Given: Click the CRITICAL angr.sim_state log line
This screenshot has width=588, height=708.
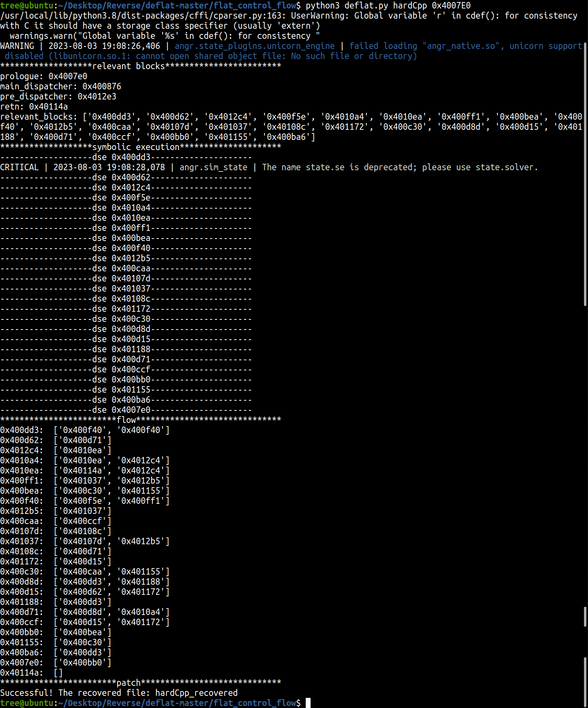Looking at the screenshot, I should pos(269,167).
